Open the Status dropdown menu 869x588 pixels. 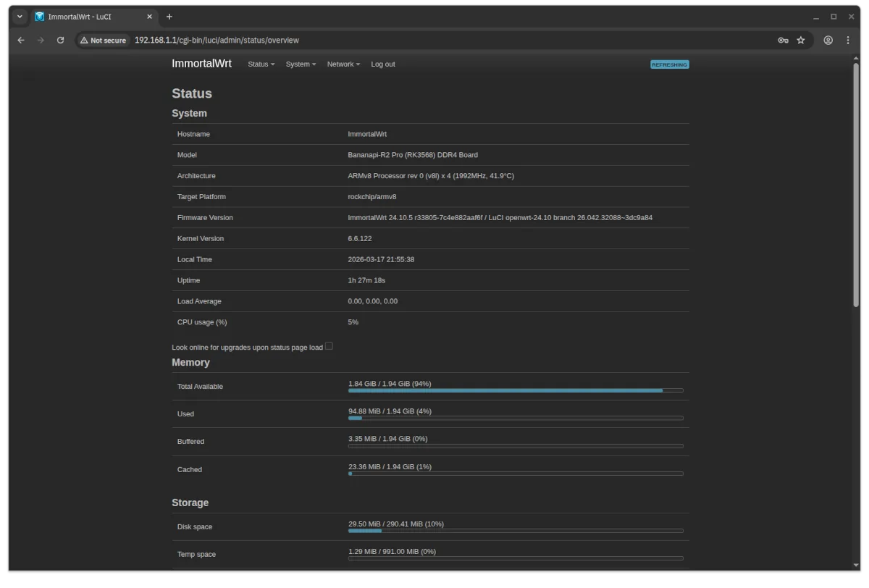click(261, 64)
